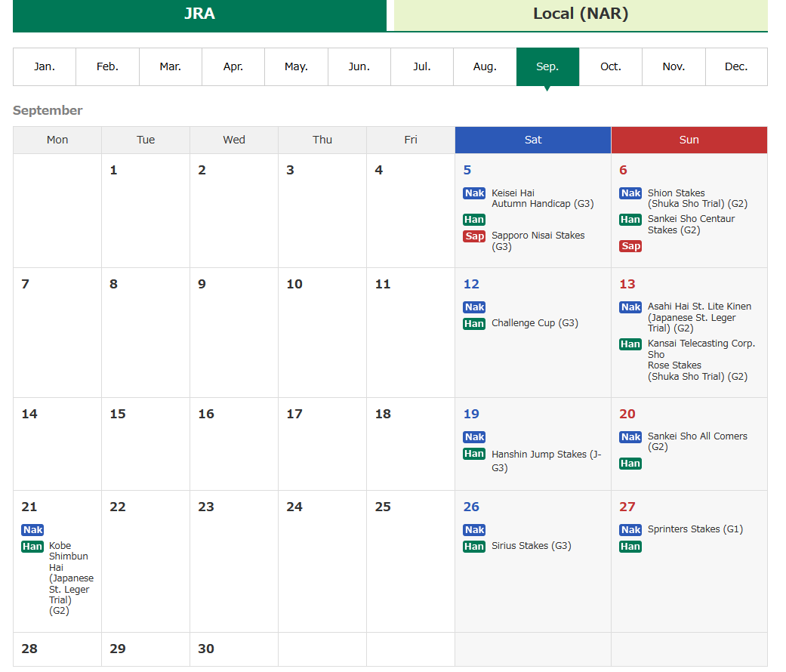The height and width of the screenshot is (672, 786).
Task: Click the Sun column header
Action: click(689, 140)
